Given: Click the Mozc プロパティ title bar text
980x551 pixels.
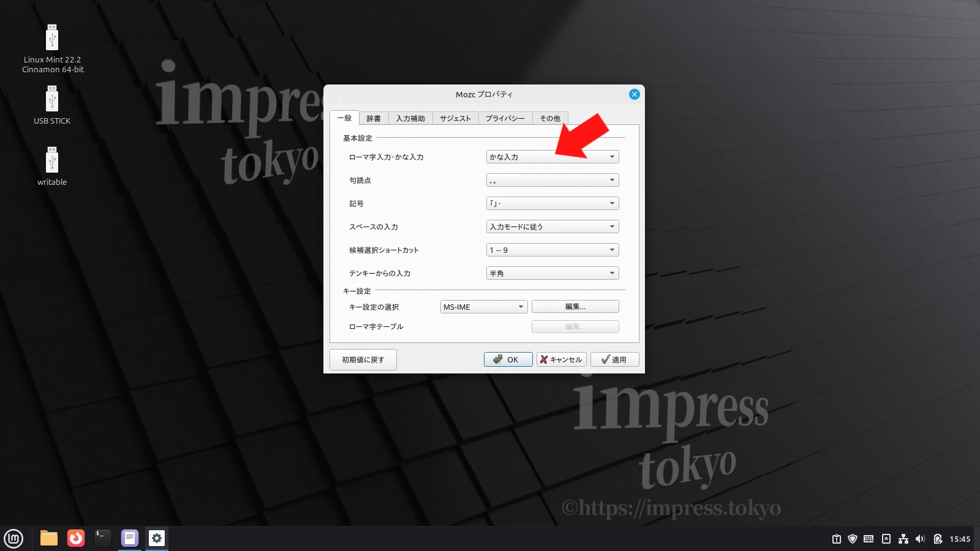Looking at the screenshot, I should pos(484,94).
